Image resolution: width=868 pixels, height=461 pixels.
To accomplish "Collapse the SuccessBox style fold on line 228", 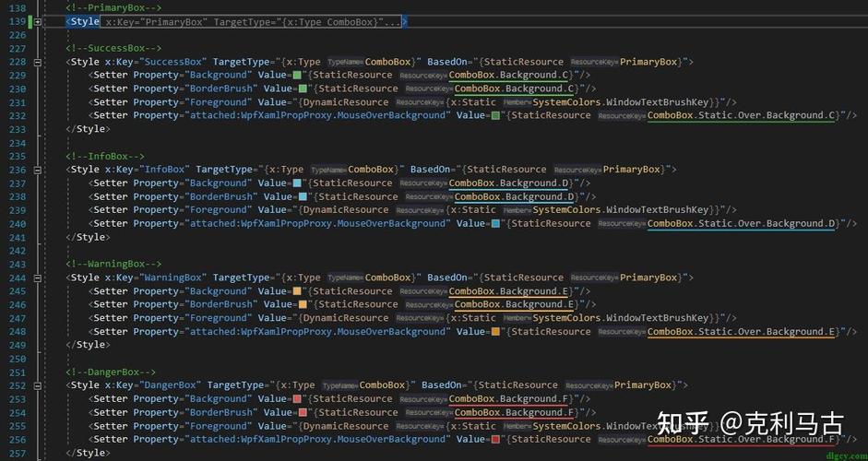I will (37, 62).
